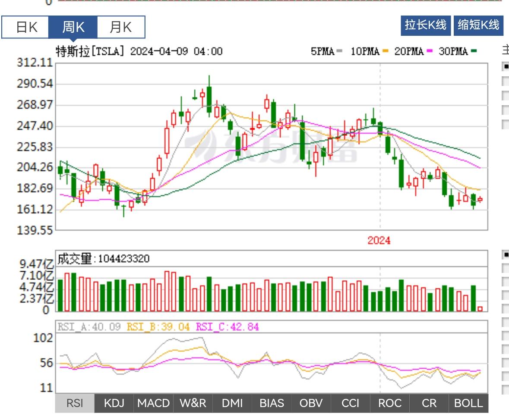This screenshot has height=420, width=509.
Task: Click the 247.40 price axis label
Action: (35, 126)
